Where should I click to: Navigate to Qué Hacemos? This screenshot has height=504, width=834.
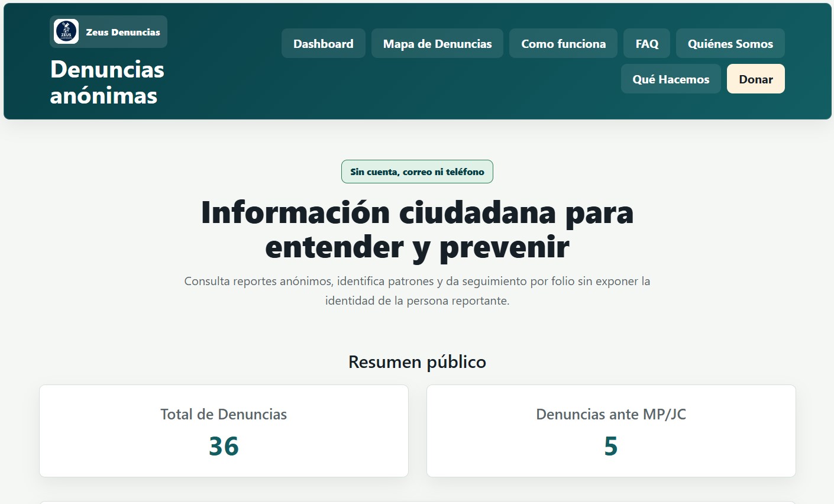click(671, 79)
